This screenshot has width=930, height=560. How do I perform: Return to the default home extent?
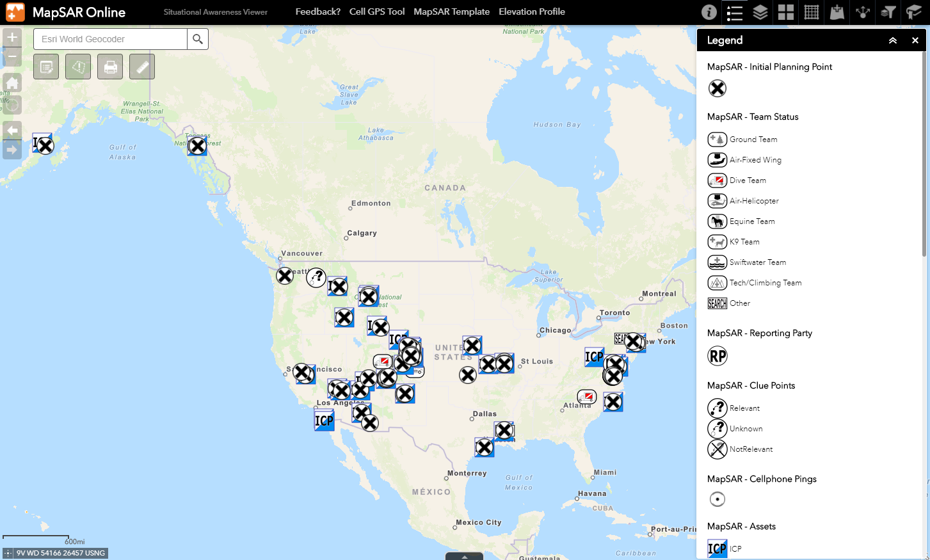coord(12,83)
